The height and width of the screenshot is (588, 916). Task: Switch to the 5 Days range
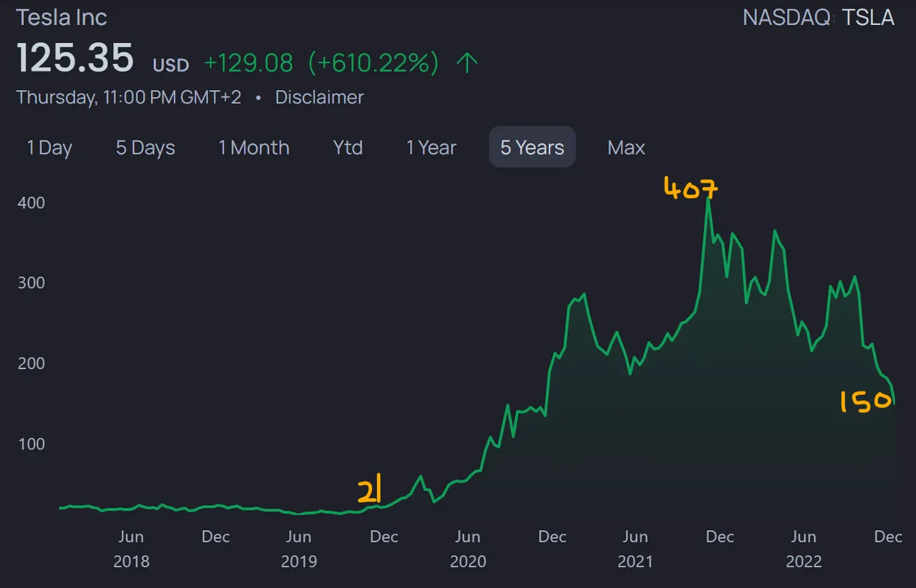(x=145, y=147)
